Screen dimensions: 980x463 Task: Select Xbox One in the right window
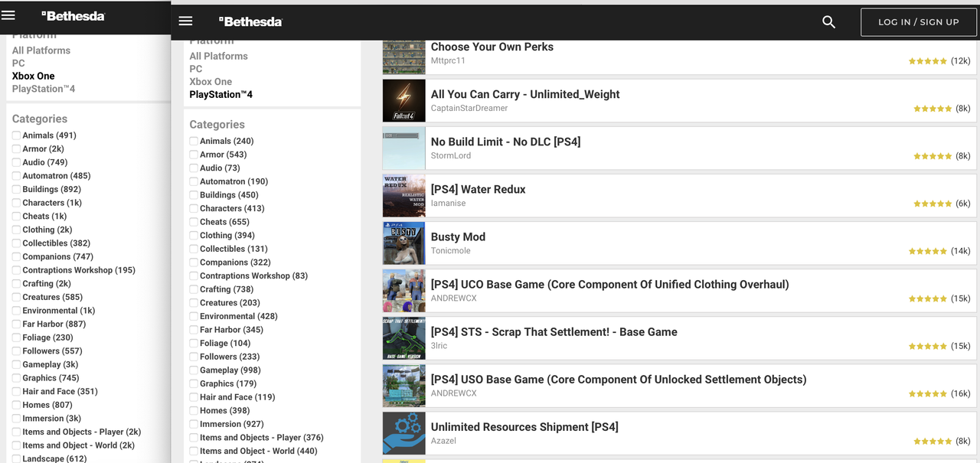(211, 82)
